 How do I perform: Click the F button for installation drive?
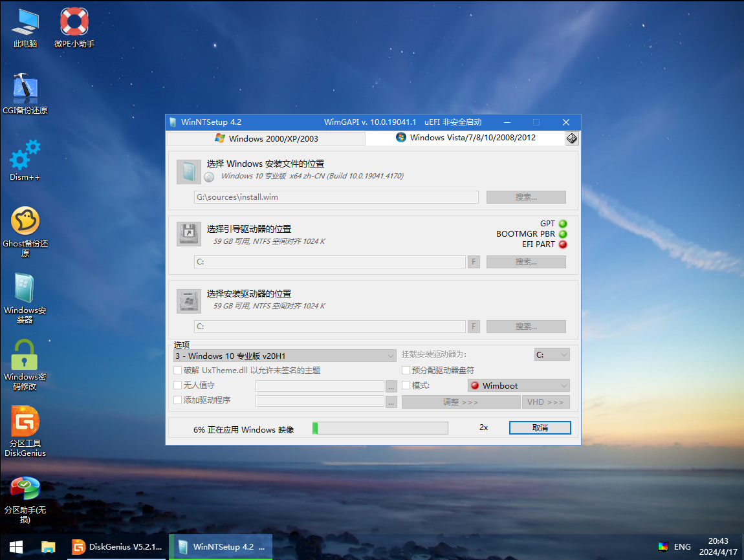(x=474, y=326)
